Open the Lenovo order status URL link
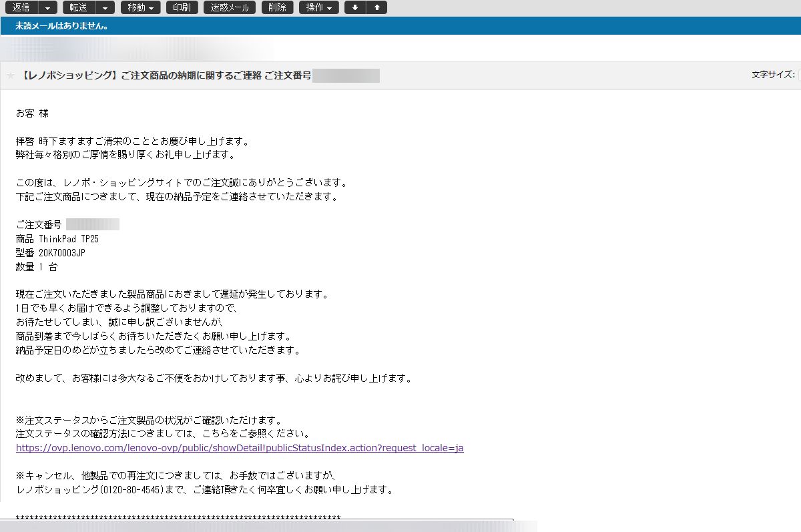The width and height of the screenshot is (801, 532). click(x=240, y=448)
